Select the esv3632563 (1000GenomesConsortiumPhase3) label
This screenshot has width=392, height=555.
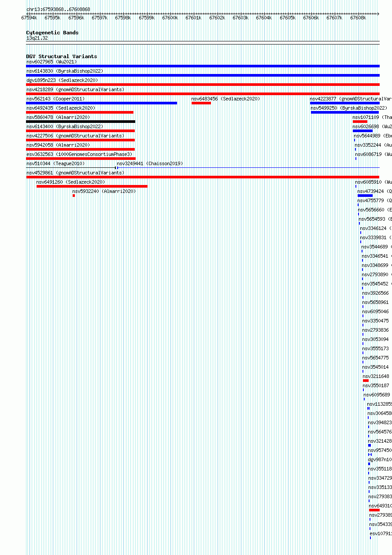click(x=79, y=154)
